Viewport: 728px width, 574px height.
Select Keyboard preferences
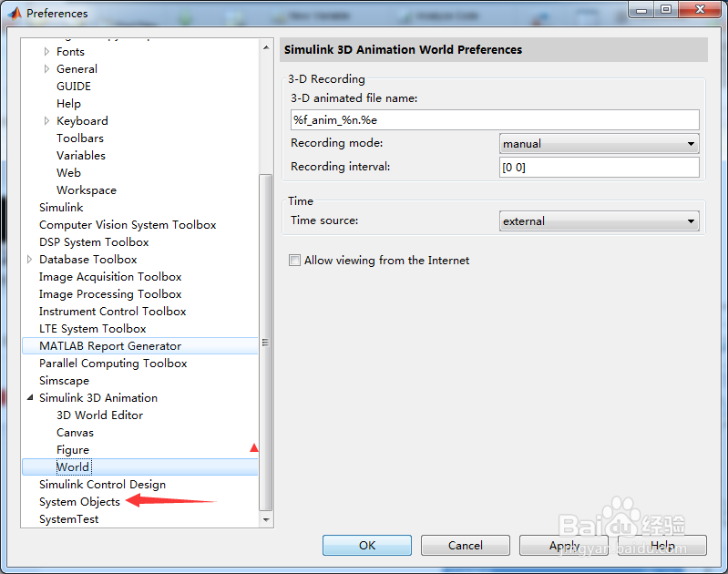click(82, 121)
